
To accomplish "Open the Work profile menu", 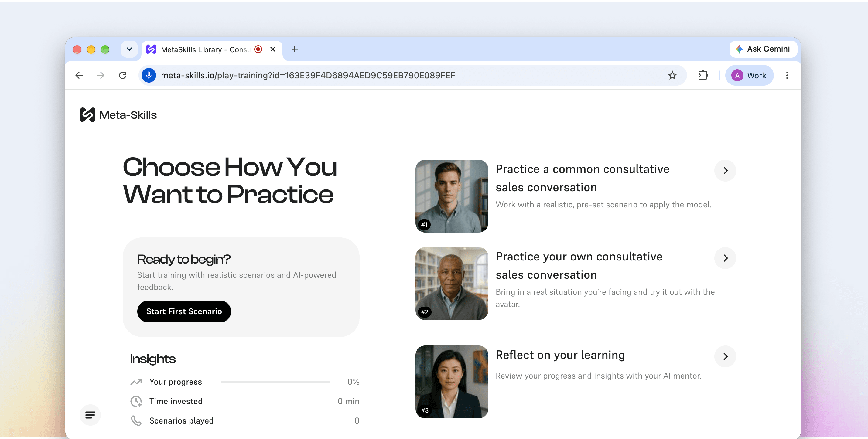I will click(x=749, y=75).
